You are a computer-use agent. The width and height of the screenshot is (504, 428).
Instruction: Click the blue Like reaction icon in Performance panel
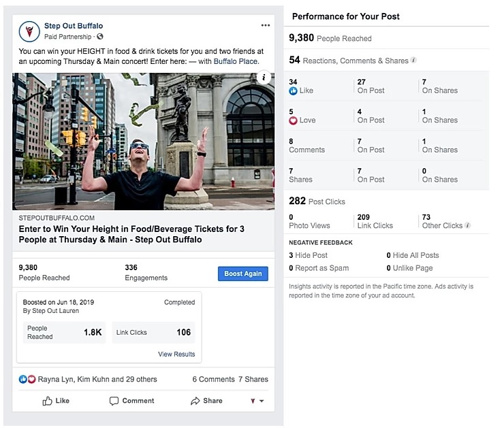pos(293,91)
